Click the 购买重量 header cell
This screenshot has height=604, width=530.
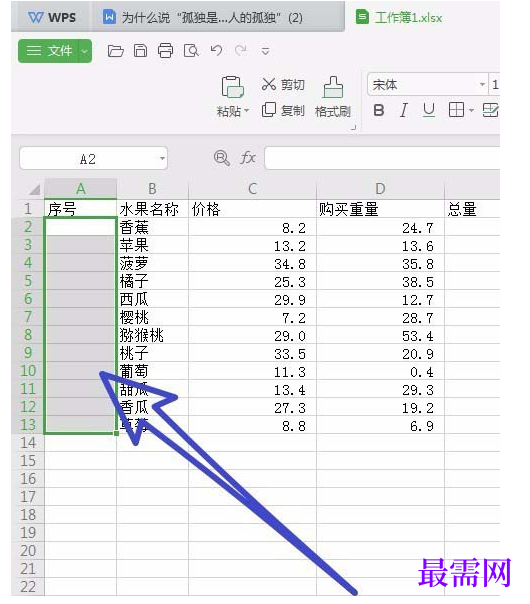click(380, 209)
